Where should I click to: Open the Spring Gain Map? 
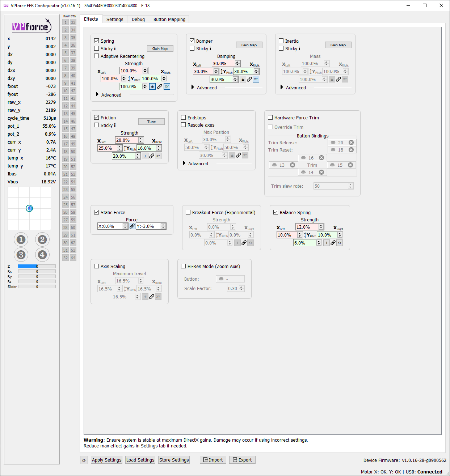pyautogui.click(x=160, y=48)
